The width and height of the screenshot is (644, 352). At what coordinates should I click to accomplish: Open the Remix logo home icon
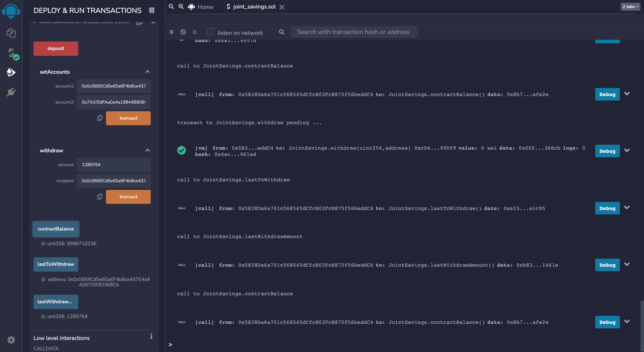pos(11,11)
